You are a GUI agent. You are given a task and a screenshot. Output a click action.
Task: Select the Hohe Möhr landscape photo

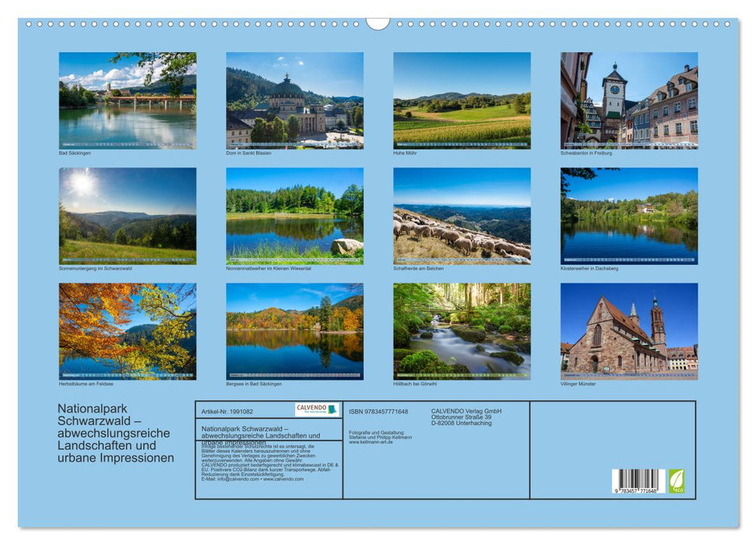pos(462,100)
